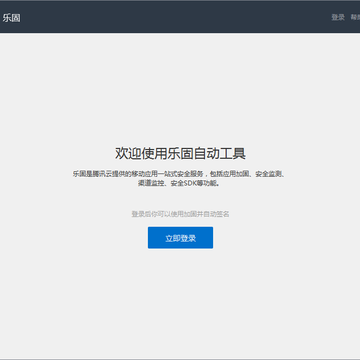
Task: Click the 立即登录 button
Action: coord(180,238)
